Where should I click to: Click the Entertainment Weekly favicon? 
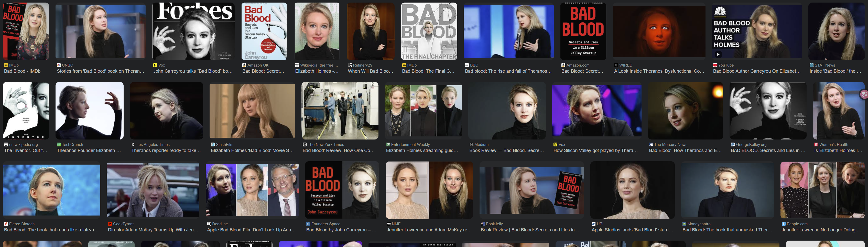[x=388, y=145]
